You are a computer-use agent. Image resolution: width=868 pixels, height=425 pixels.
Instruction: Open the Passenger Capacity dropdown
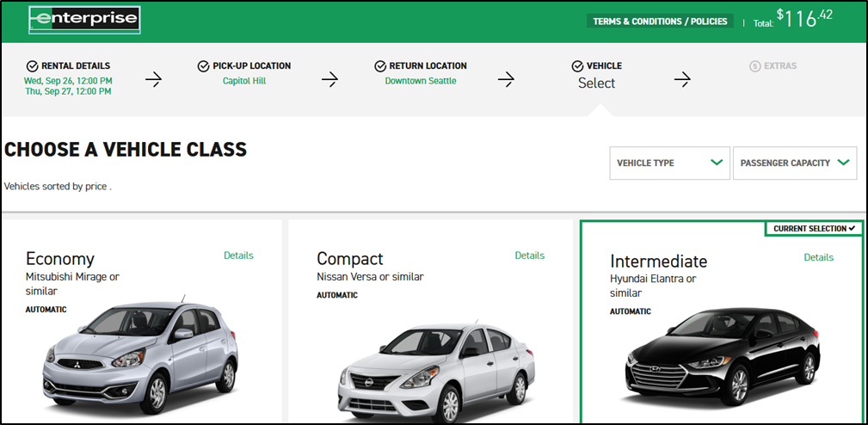[x=795, y=163]
